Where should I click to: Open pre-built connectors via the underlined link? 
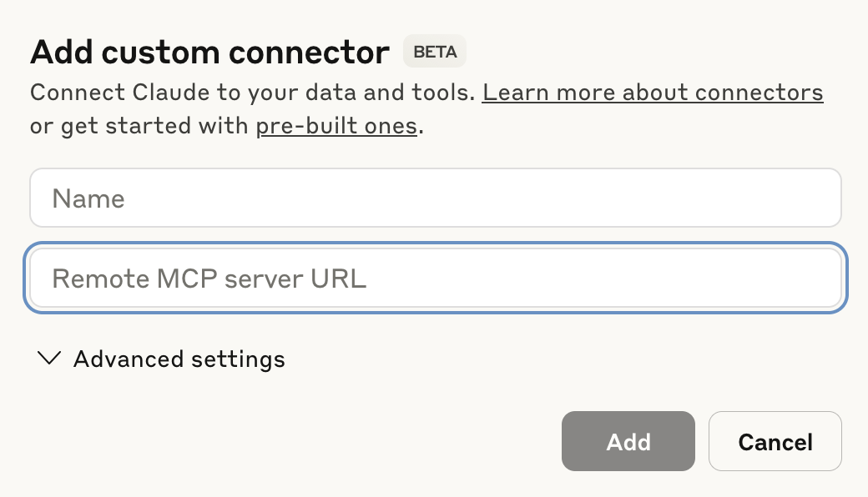[336, 127]
